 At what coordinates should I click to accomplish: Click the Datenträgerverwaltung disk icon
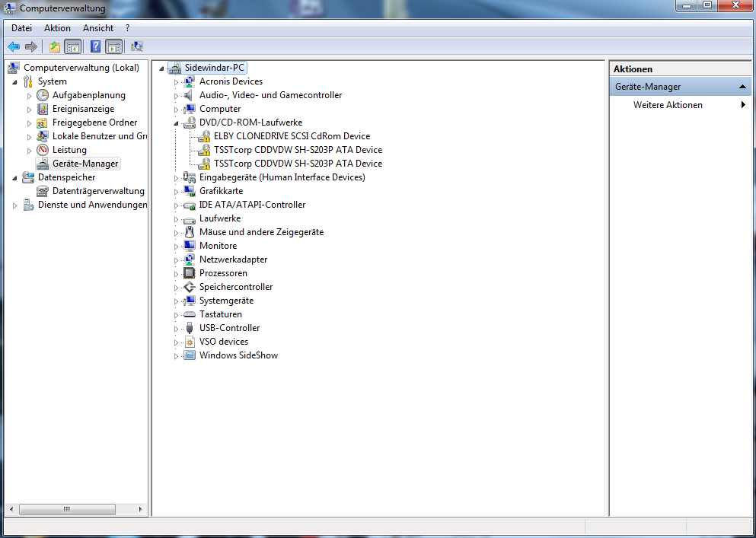click(43, 191)
